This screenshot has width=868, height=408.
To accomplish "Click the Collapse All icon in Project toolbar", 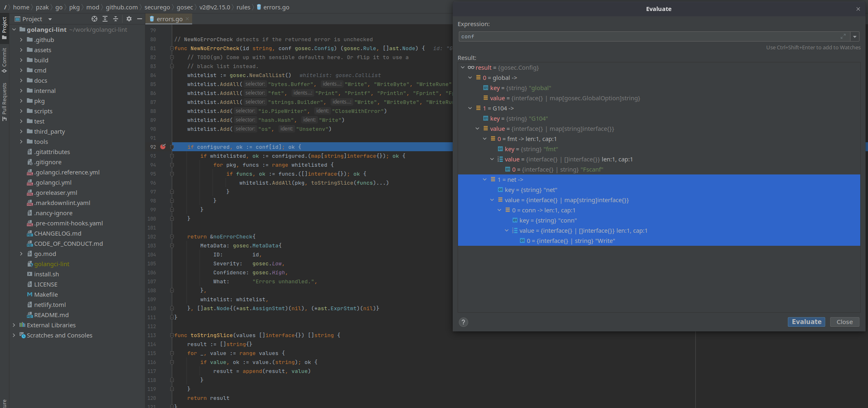I will (x=116, y=19).
